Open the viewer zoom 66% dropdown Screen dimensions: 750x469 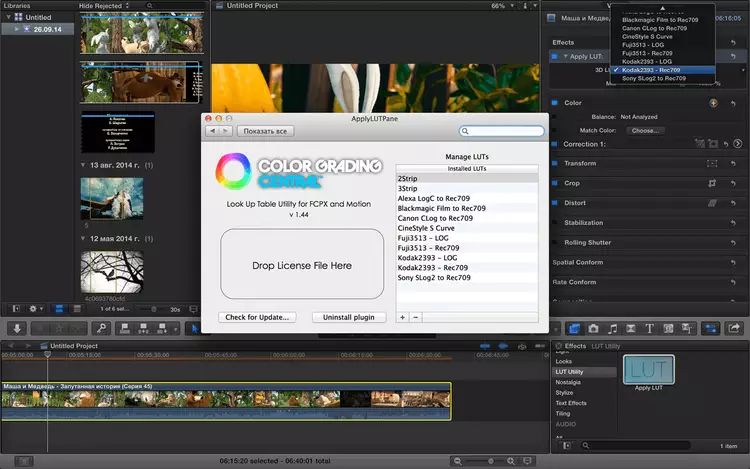tap(502, 6)
